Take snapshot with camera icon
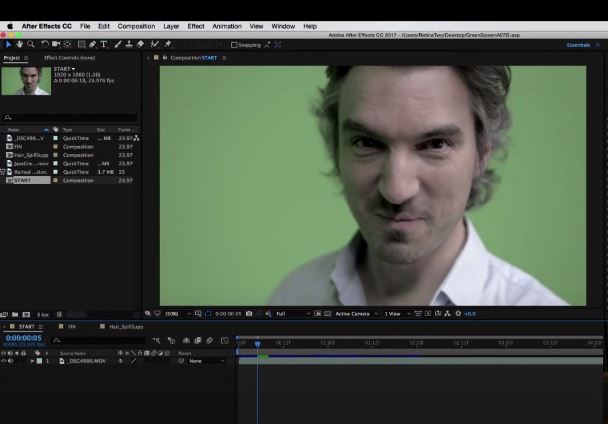 point(249,313)
